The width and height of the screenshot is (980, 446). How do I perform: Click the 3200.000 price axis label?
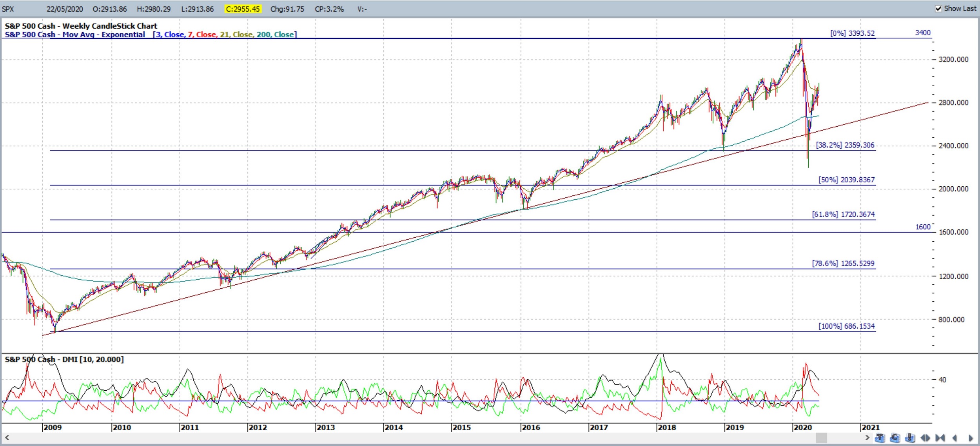tap(953, 59)
